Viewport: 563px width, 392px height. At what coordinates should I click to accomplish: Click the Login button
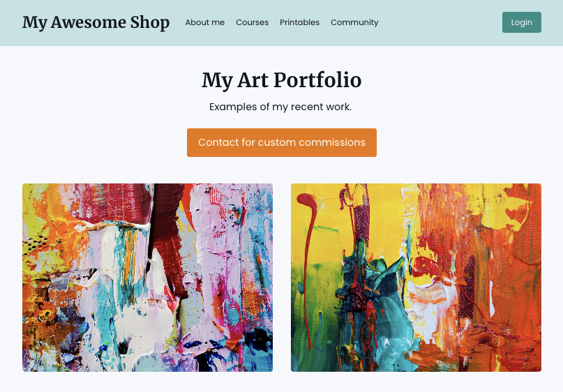coord(522,22)
